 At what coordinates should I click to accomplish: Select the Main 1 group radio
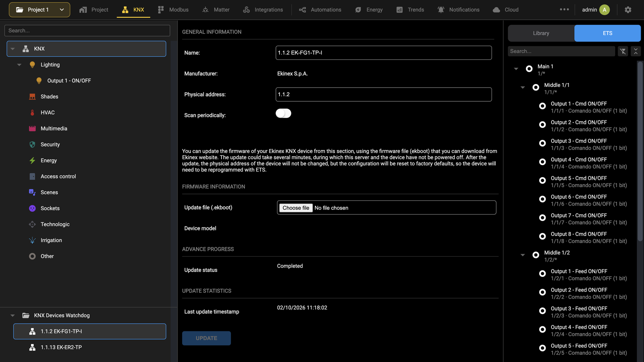click(529, 69)
